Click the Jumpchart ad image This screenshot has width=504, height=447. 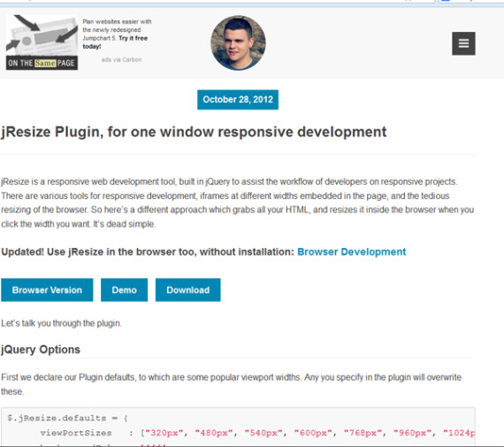(x=42, y=42)
